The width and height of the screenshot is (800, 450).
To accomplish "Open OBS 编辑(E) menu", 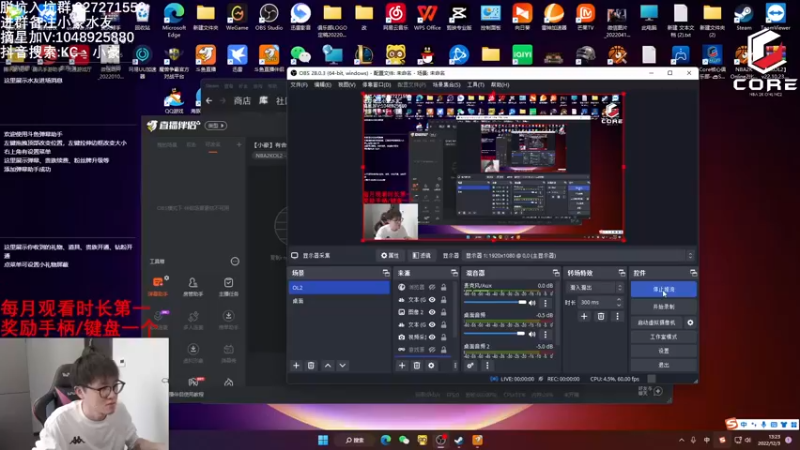I will point(322,85).
